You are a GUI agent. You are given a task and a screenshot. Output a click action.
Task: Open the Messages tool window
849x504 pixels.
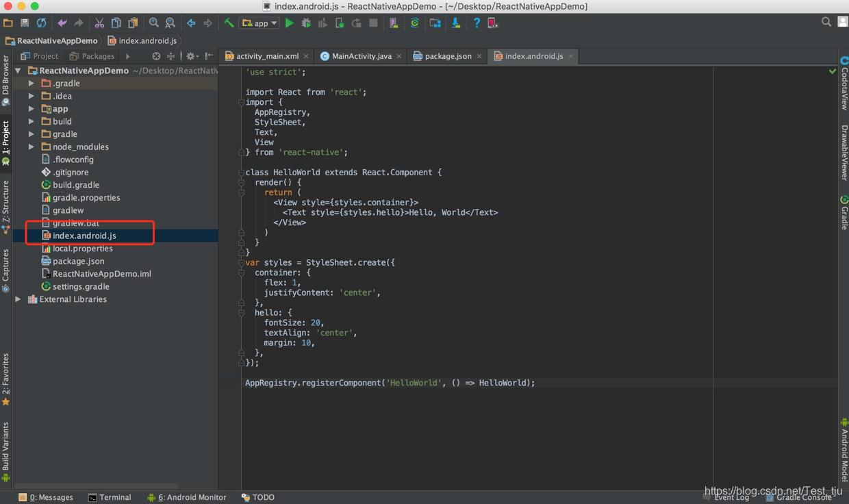[x=46, y=497]
